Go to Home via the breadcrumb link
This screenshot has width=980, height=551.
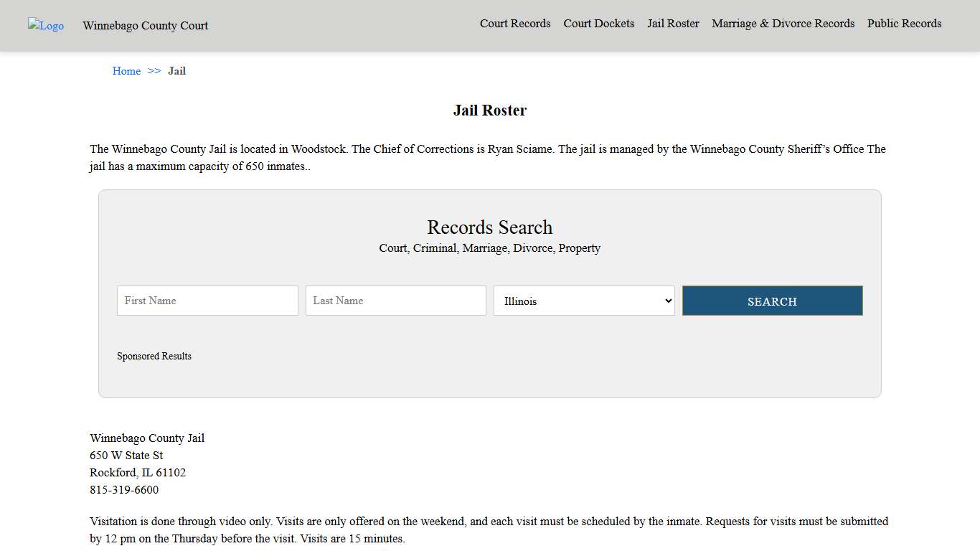tap(126, 70)
